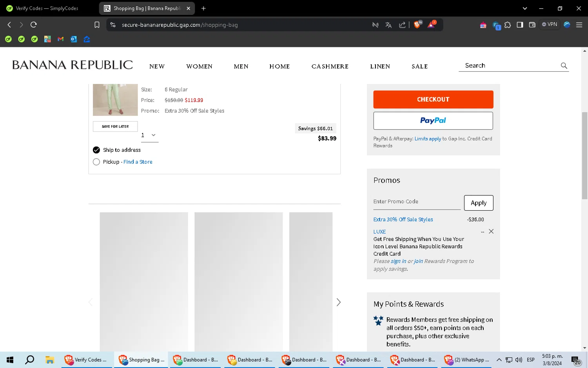Select Ship to address option
Image resolution: width=588 pixels, height=368 pixels.
pyautogui.click(x=96, y=150)
